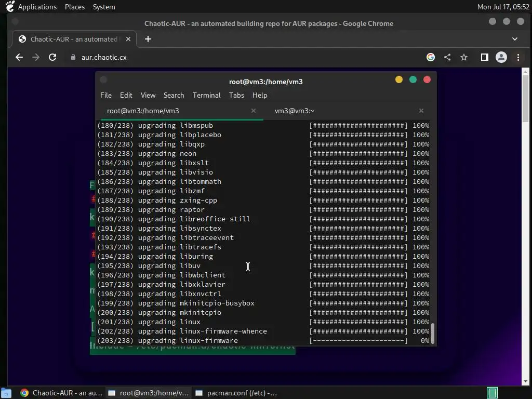The width and height of the screenshot is (532, 399).
Task: Open Chrome profile avatar
Action: 501,57
